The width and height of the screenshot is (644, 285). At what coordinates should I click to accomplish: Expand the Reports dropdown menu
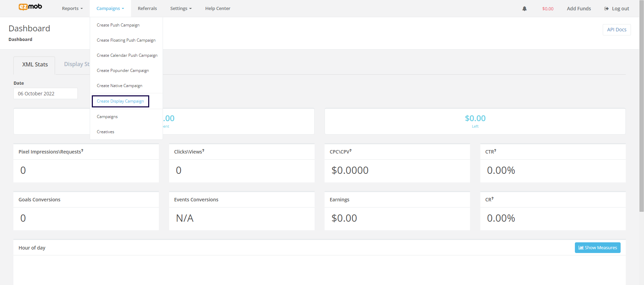(72, 9)
